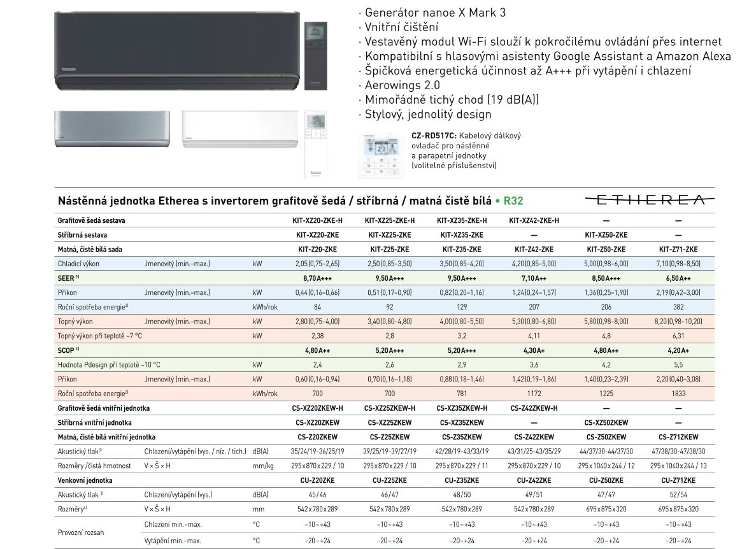Click the heating capacity '8,20 (0,98–10,20)'
This screenshot has height=549, width=756.
point(678,322)
